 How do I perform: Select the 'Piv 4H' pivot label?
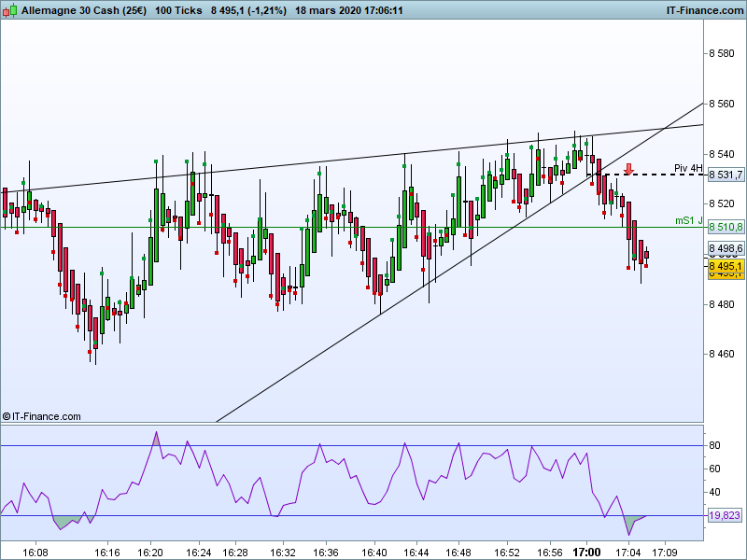pos(688,168)
